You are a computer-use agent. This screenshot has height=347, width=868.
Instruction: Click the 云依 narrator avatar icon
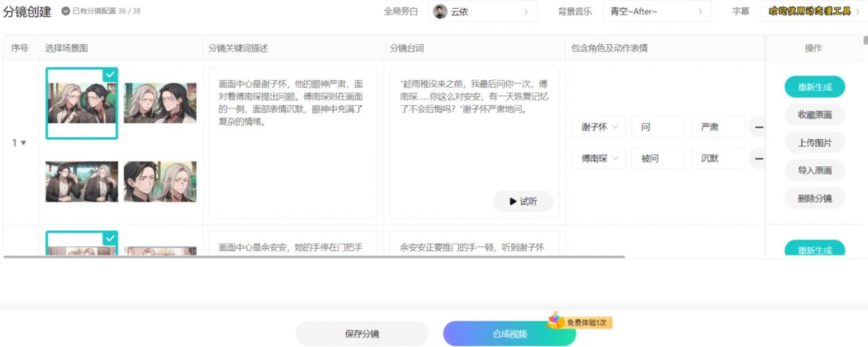coord(440,12)
